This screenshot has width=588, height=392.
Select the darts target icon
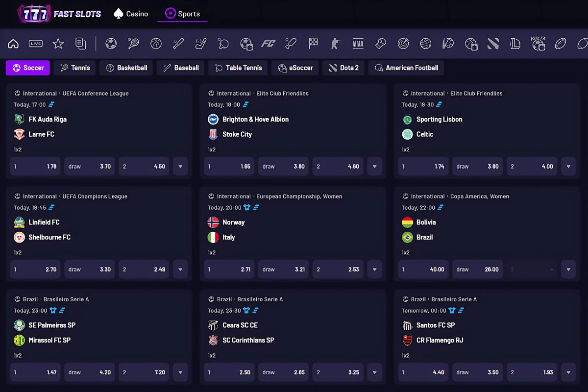403,44
